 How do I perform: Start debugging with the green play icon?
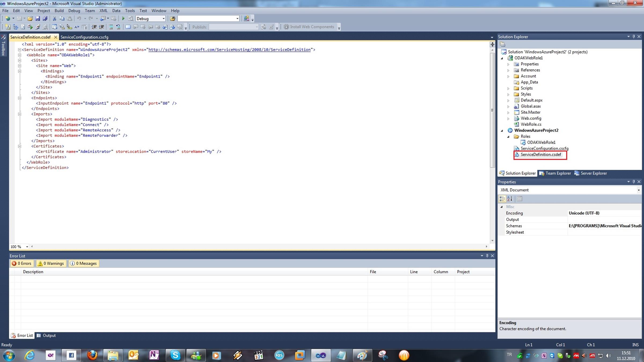pyautogui.click(x=123, y=19)
